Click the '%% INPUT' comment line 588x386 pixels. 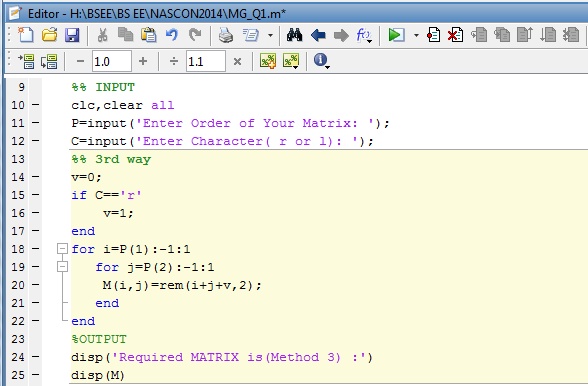pos(103,87)
